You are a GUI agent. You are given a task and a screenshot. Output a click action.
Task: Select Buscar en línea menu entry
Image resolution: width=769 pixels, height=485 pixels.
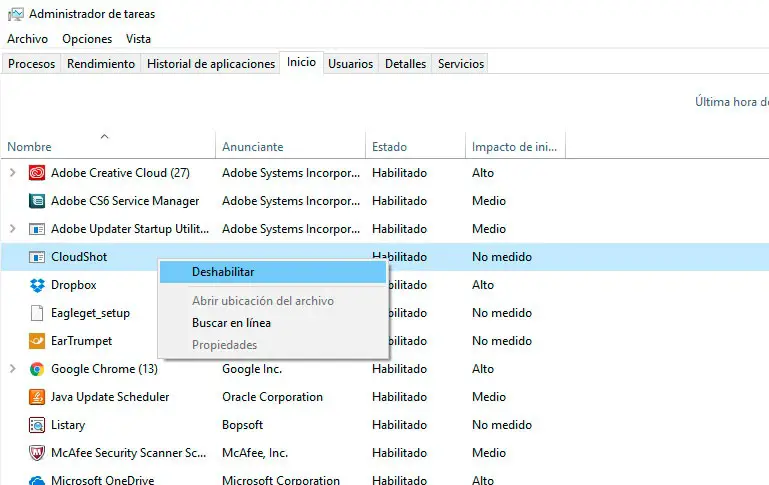tap(231, 323)
